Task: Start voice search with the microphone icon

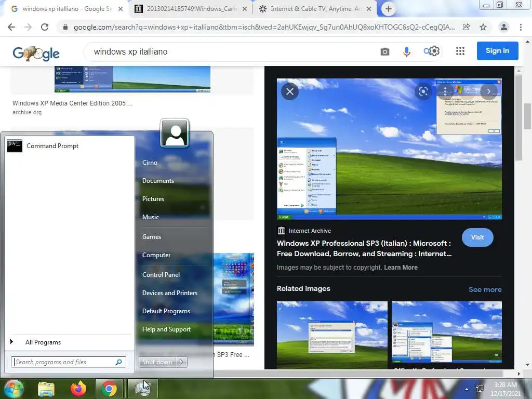Action: [406, 51]
